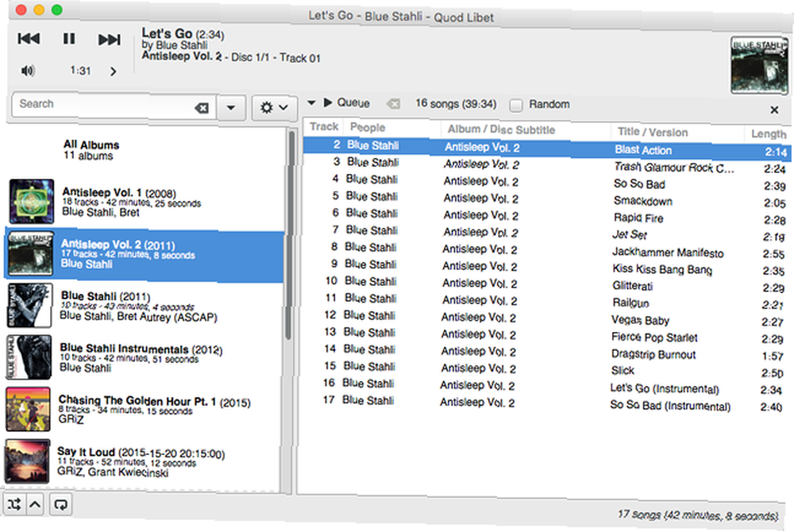The width and height of the screenshot is (794, 532).
Task: Minimize the window with the yellow button
Action: pyautogui.click(x=39, y=10)
